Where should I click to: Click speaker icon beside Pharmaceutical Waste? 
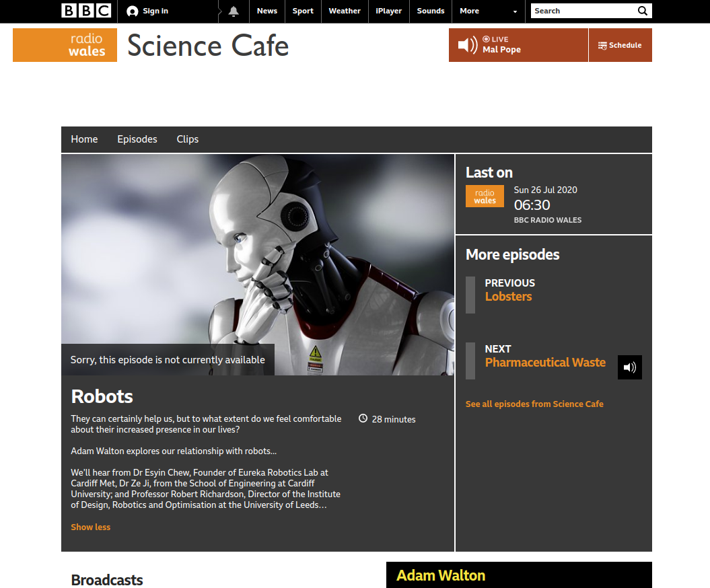[x=629, y=367]
